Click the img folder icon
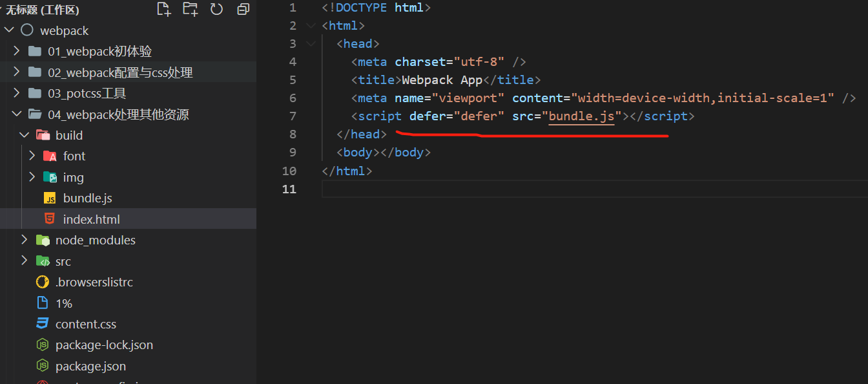The height and width of the screenshot is (384, 868). pos(50,177)
